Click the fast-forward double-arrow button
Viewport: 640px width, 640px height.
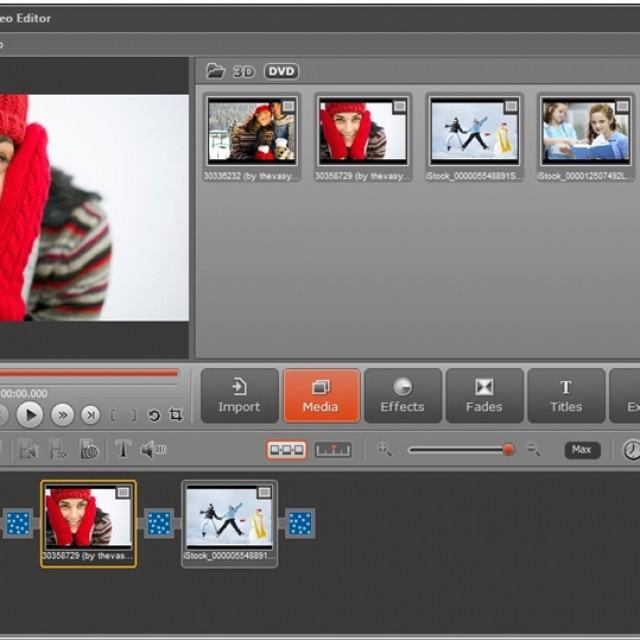(x=62, y=415)
